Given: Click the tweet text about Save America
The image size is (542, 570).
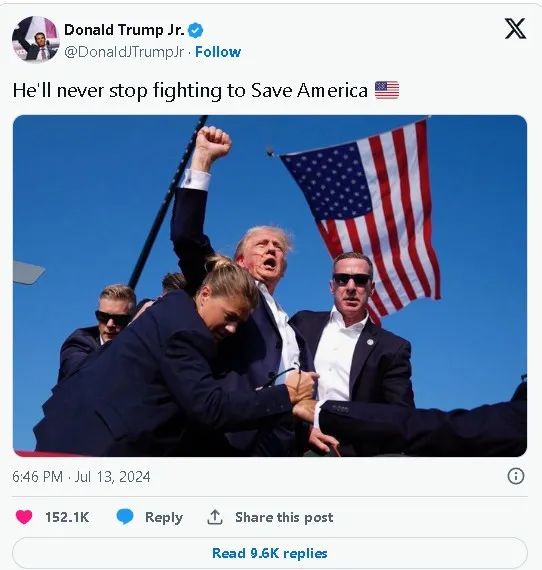Looking at the screenshot, I should point(190,91).
